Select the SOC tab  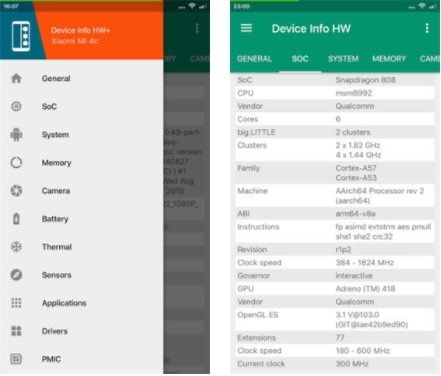(300, 59)
